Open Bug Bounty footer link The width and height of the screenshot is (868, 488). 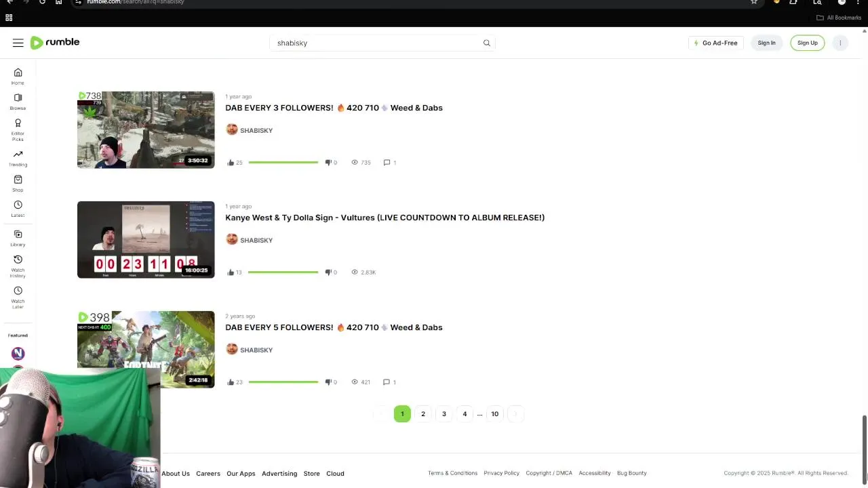632,473
